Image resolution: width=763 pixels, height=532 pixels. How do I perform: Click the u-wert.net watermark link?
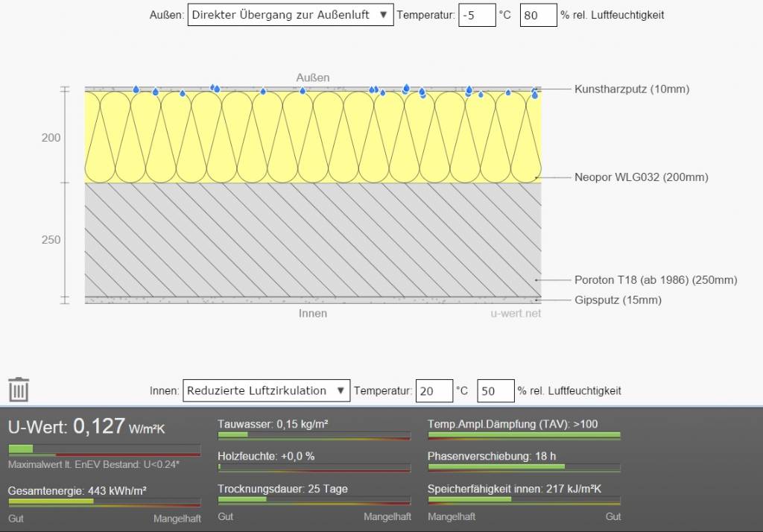(516, 314)
